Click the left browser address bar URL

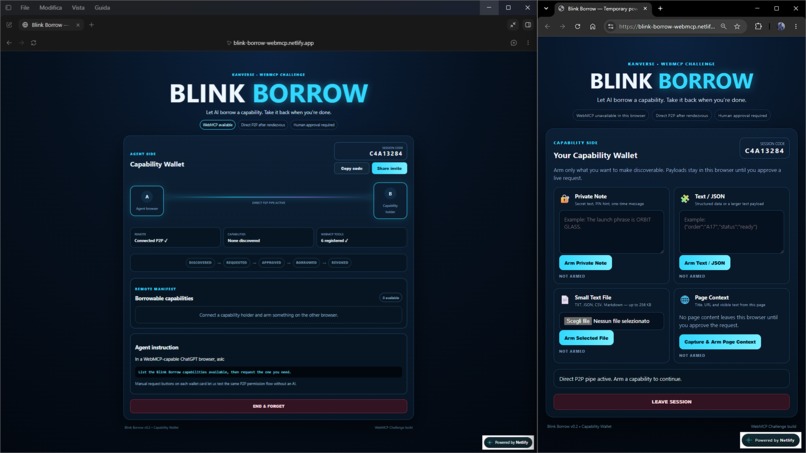pos(273,43)
